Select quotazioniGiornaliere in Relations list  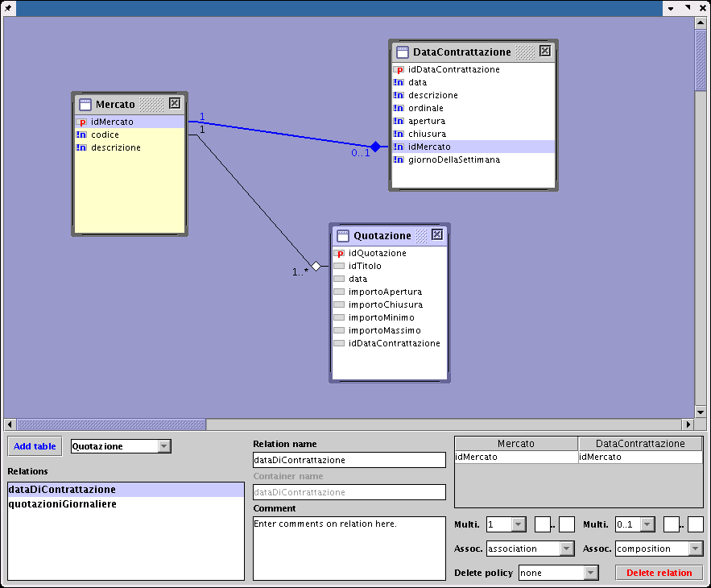tap(126, 504)
